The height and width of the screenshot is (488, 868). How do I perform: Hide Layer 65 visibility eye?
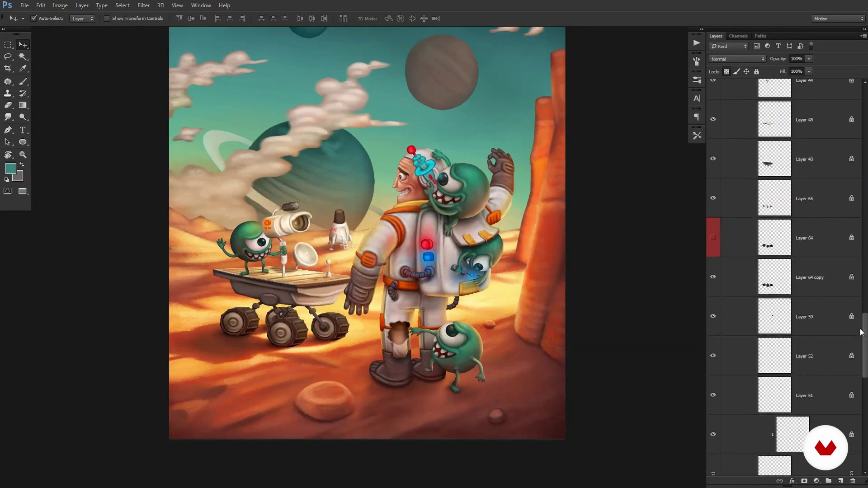(x=713, y=198)
